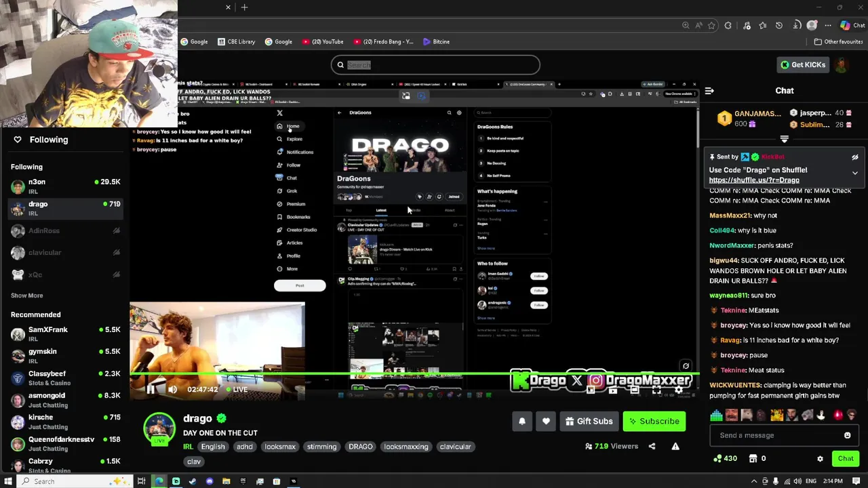Click the Kick search box

(x=435, y=65)
